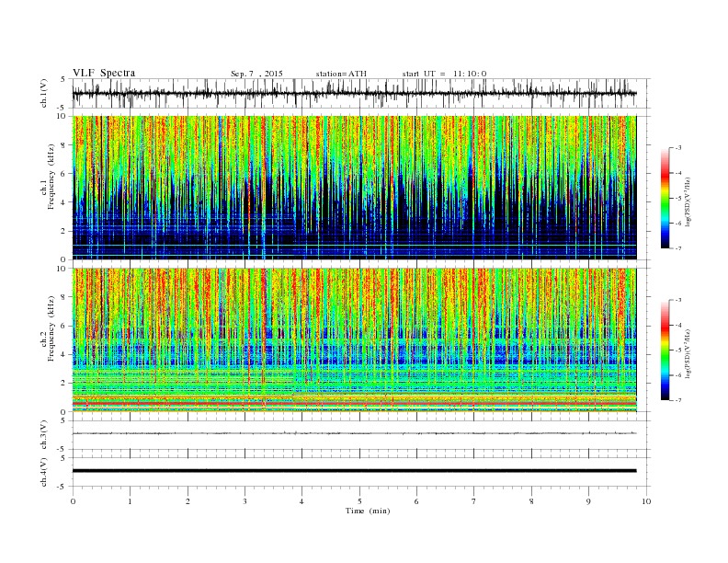Click the "5" minute tick label on time axis
728x563 pixels.
click(x=359, y=501)
